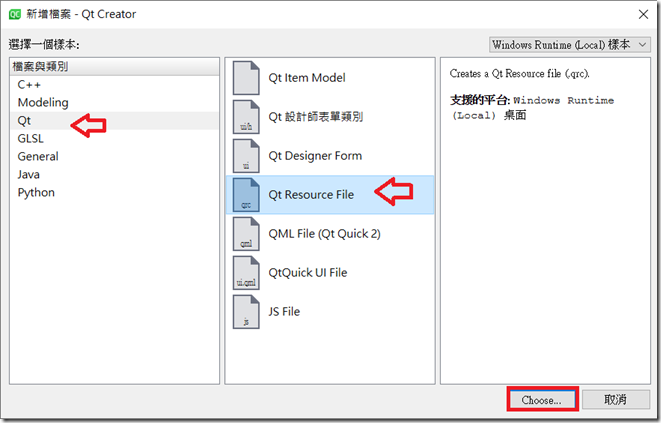
Task: Choose the QML File (Qt Quick 2) label
Action: click(x=325, y=234)
